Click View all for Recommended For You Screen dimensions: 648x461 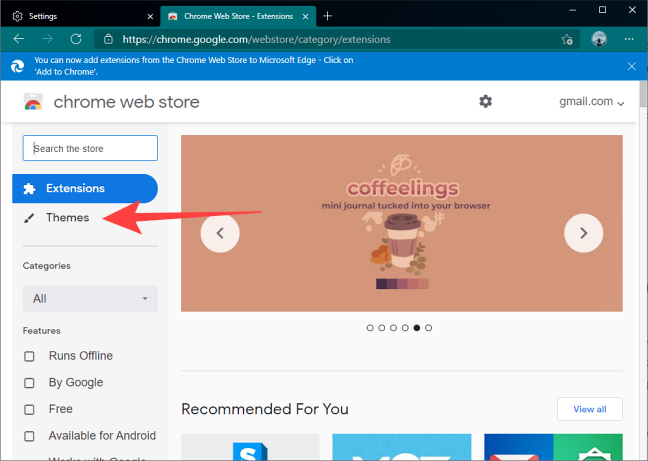590,409
